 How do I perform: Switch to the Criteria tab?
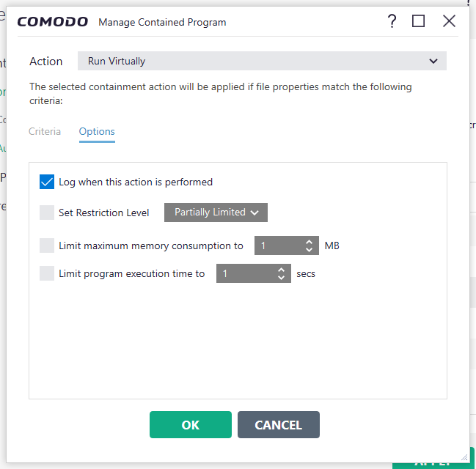(45, 131)
